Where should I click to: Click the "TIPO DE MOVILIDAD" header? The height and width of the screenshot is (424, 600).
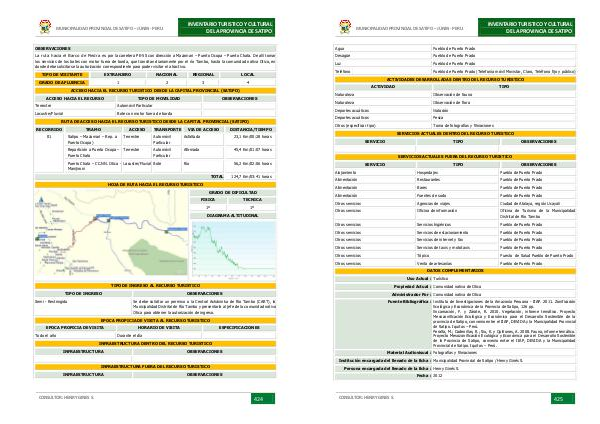click(159, 98)
